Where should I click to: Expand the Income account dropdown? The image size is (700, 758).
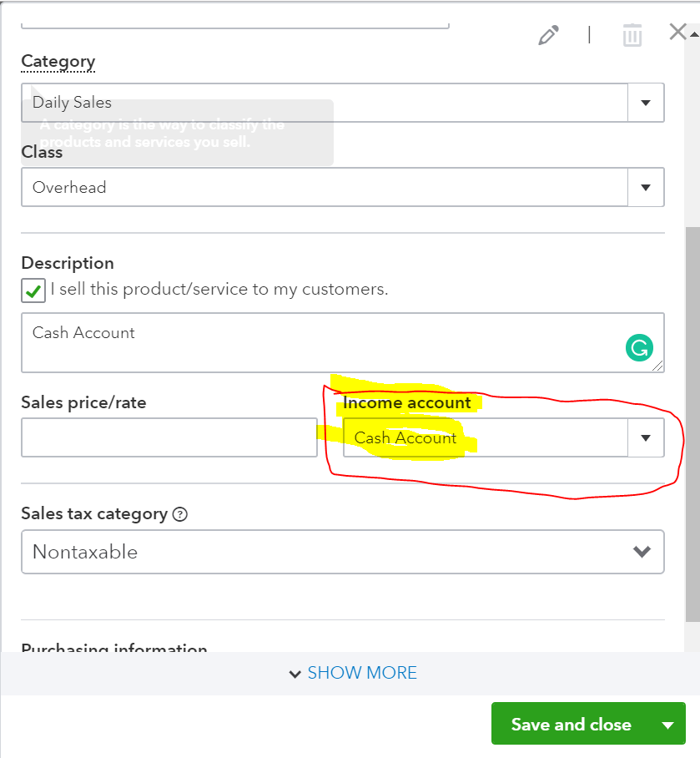[646, 437]
